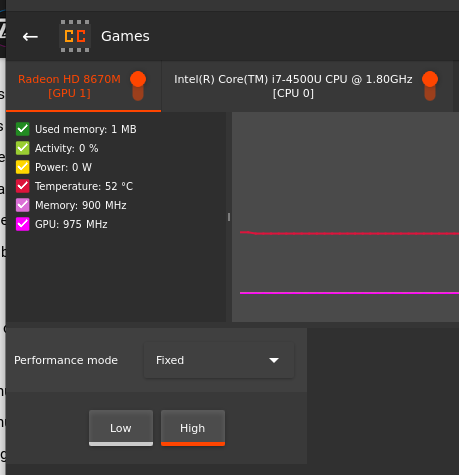Uncheck the Activity graph checkbox
The image size is (459, 475).
[23, 148]
